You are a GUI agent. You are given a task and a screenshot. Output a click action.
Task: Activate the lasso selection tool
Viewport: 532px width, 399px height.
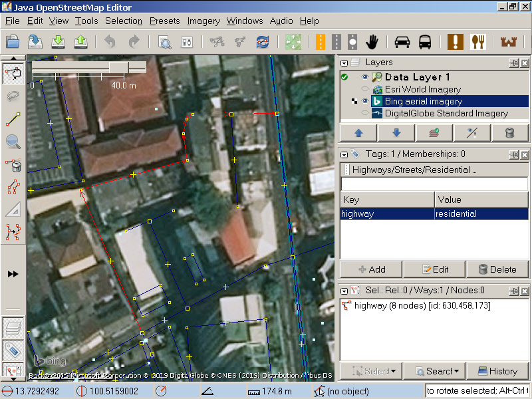click(13, 96)
